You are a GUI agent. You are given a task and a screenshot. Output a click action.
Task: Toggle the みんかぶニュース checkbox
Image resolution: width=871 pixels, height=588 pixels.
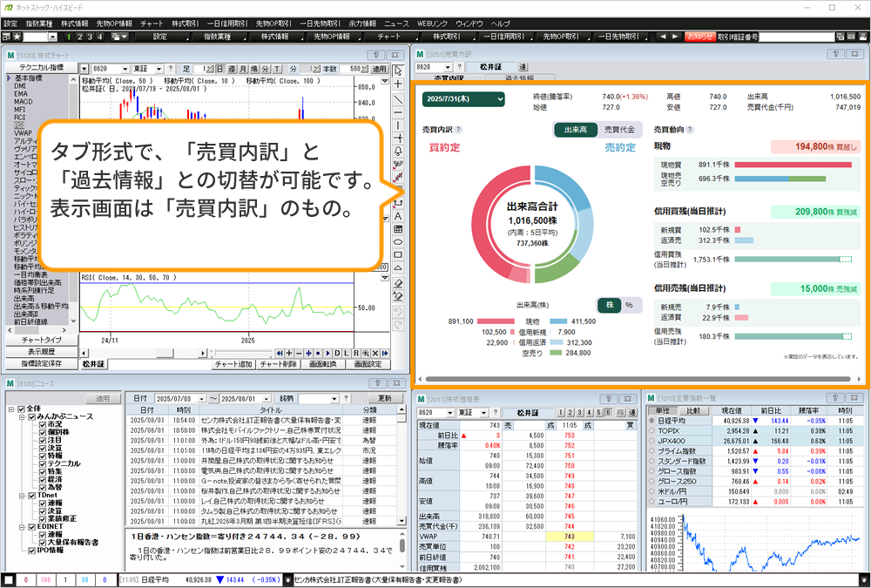point(32,416)
